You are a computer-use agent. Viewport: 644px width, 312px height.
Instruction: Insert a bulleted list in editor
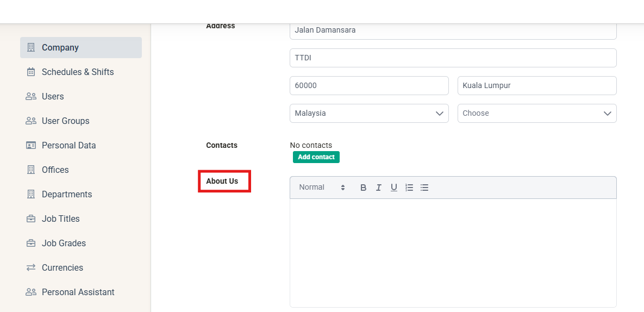[424, 188]
